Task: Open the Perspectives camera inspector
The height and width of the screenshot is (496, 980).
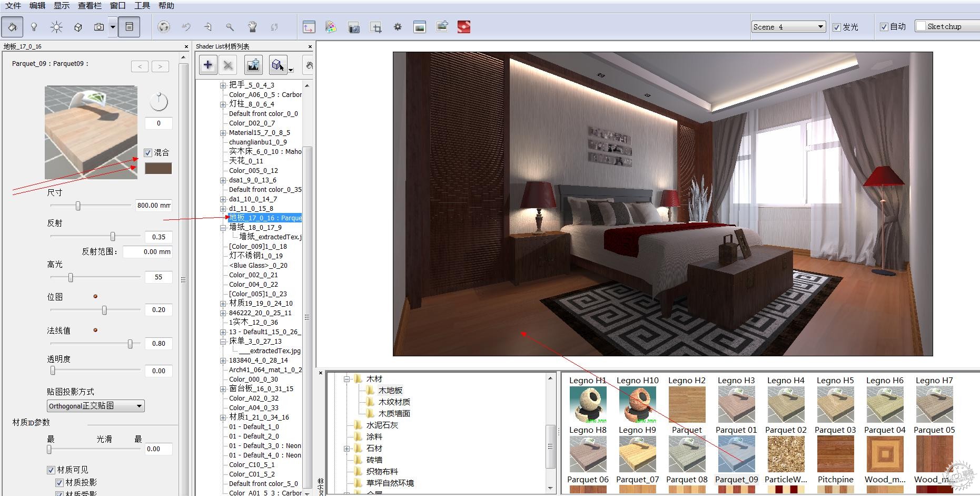Action: [x=98, y=27]
